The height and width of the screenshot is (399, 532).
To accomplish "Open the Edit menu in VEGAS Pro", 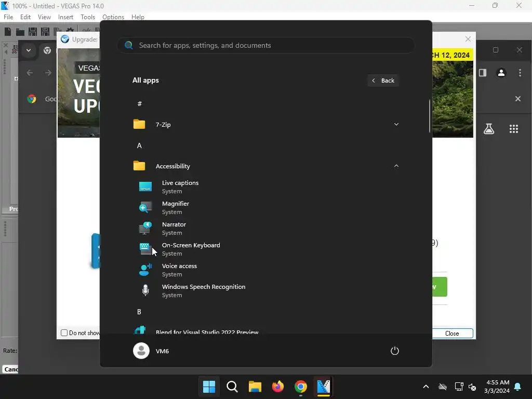I will coord(25,17).
